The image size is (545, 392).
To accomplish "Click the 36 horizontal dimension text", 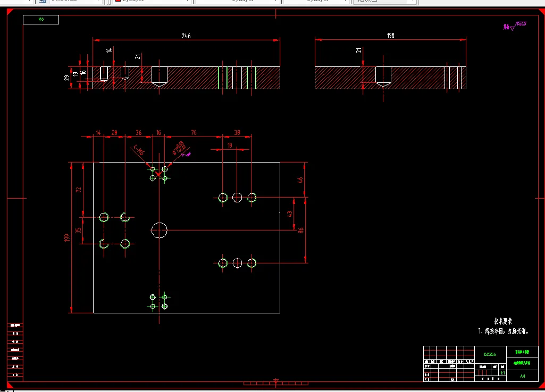I will coord(139,133).
